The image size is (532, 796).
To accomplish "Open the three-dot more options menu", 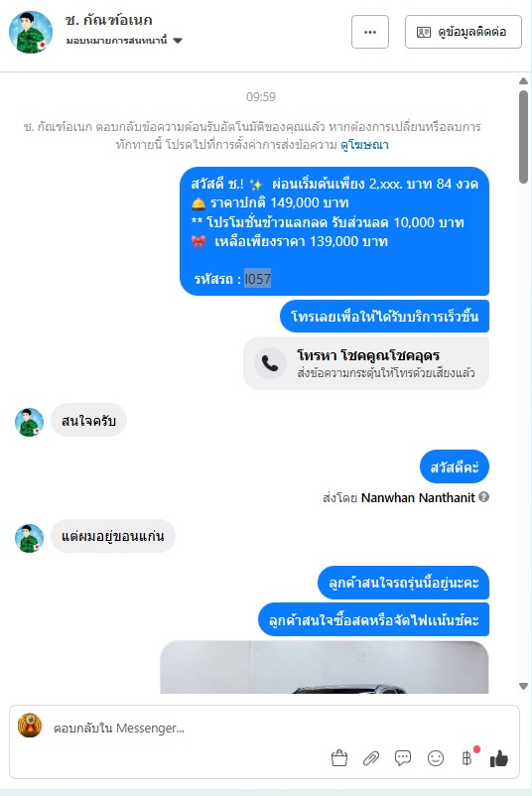I will click(x=370, y=32).
